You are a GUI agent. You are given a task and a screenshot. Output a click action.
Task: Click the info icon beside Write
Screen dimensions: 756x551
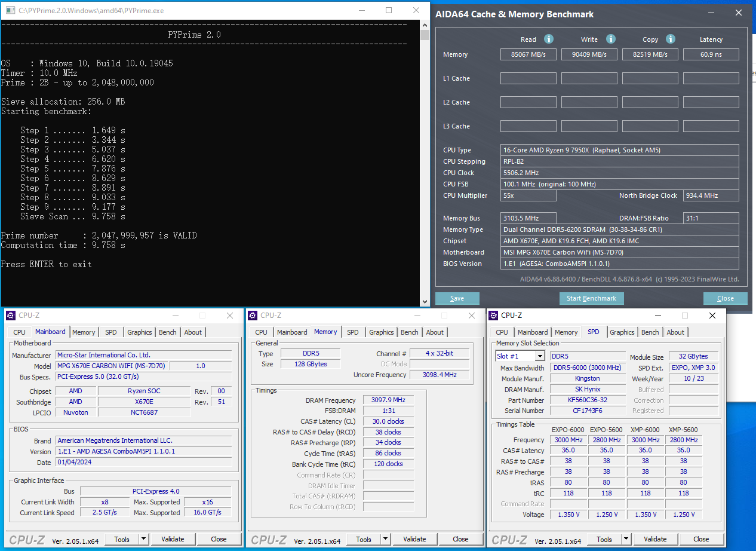pyautogui.click(x=610, y=39)
